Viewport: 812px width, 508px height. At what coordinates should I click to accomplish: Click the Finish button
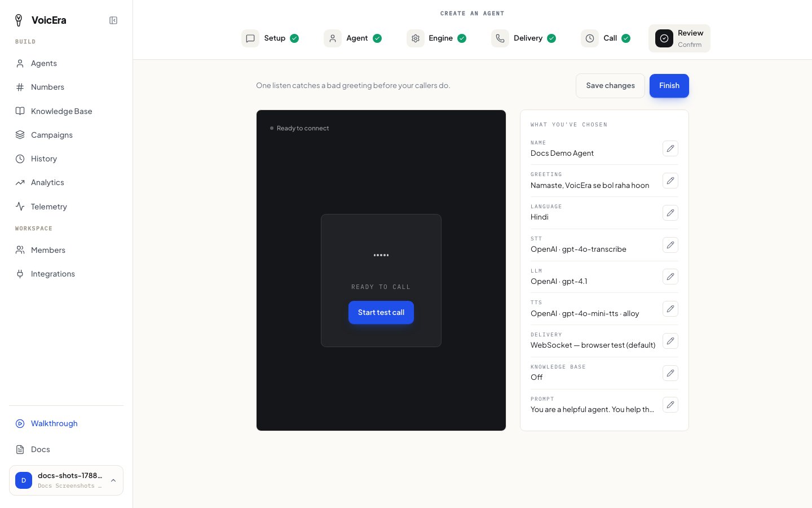(x=669, y=86)
